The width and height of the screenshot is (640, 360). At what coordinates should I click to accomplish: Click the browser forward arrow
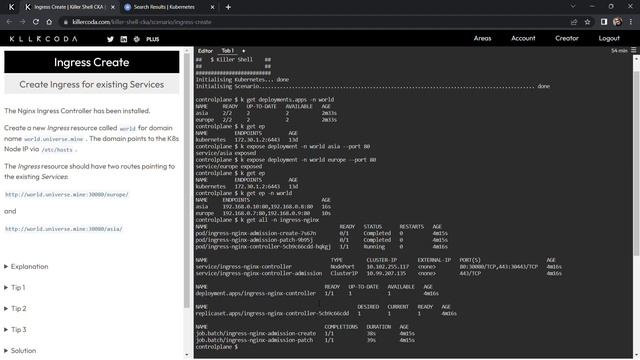(22, 22)
